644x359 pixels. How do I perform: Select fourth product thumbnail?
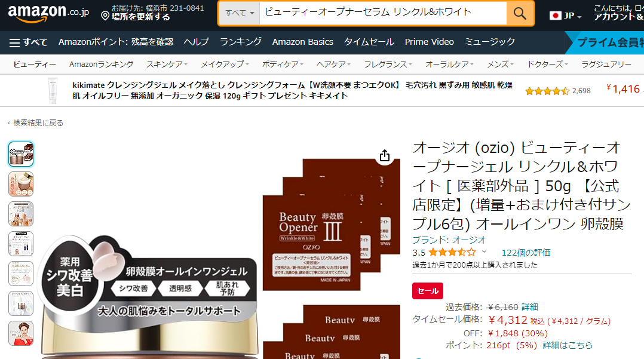21,244
